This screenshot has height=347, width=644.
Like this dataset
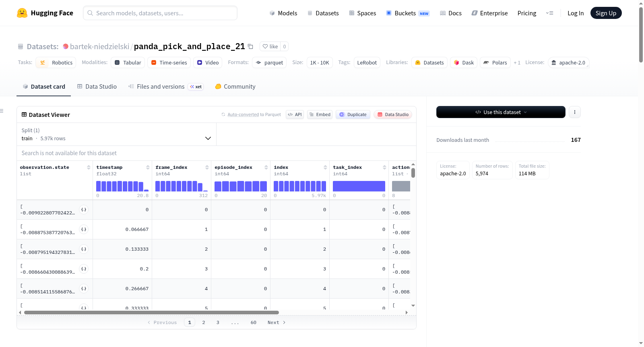[x=270, y=46]
